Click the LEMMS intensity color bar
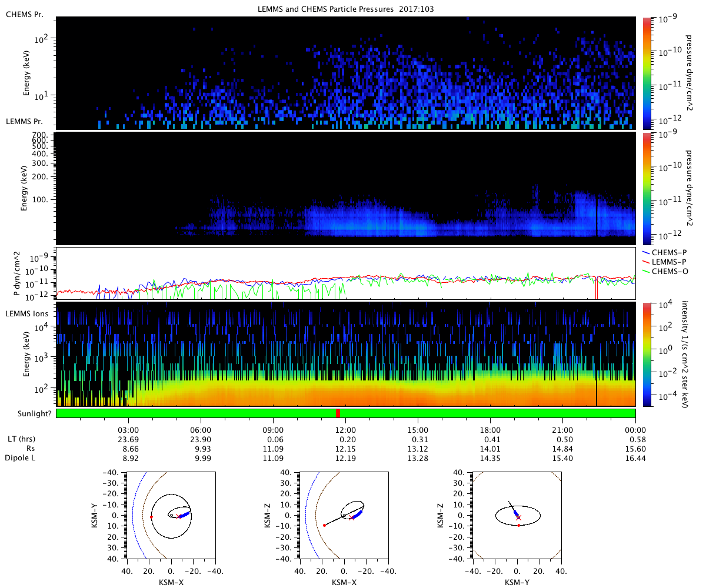Image resolution: width=706 pixels, height=588 pixels. (x=647, y=354)
